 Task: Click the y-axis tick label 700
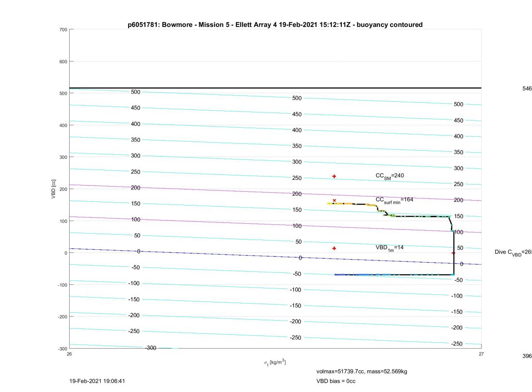(x=63, y=30)
